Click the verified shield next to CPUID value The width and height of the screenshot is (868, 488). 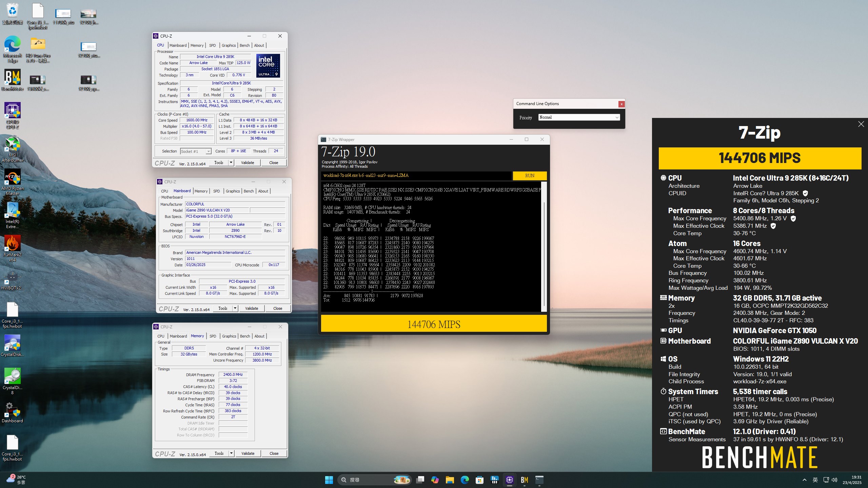pos(805,193)
